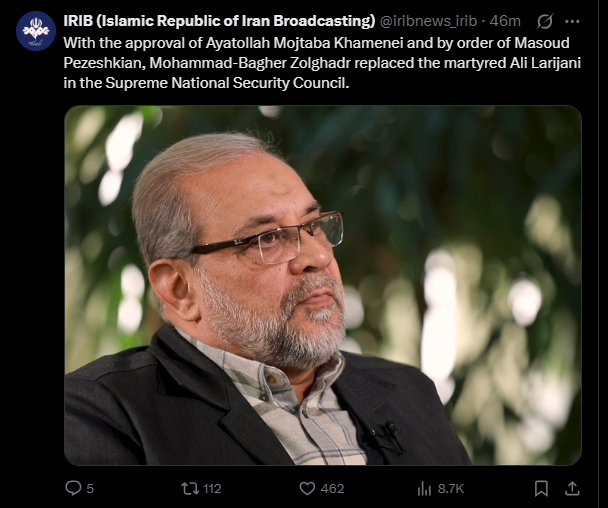This screenshot has height=508, width=608.
Task: Bookmark this post
Action: point(541,488)
